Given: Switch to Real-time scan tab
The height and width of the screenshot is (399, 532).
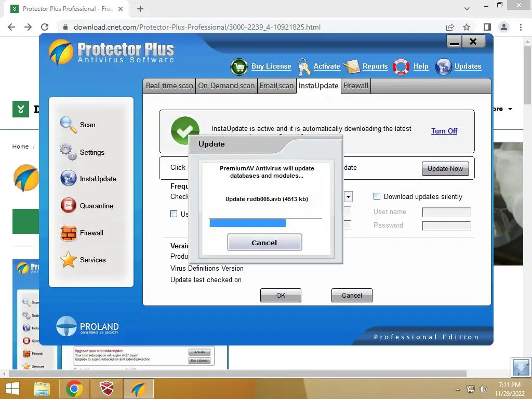Looking at the screenshot, I should click(169, 86).
